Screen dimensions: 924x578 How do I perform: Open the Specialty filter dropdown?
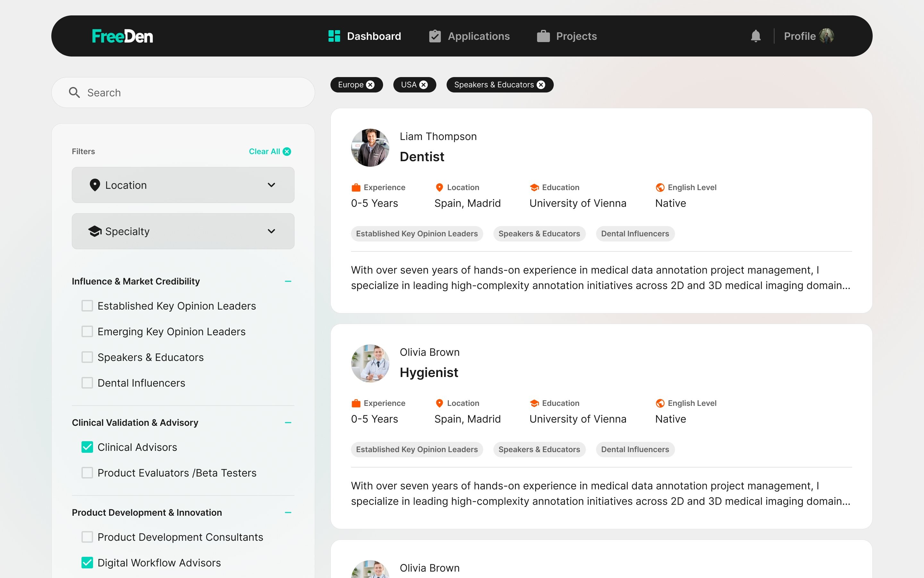(183, 231)
